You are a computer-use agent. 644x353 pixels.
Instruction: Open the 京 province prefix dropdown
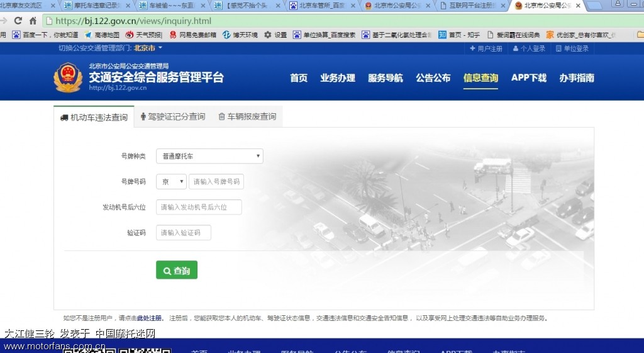tap(171, 182)
